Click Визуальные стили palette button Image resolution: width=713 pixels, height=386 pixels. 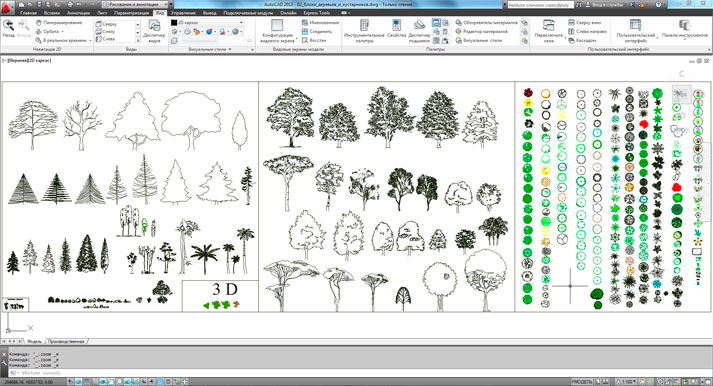click(x=479, y=40)
